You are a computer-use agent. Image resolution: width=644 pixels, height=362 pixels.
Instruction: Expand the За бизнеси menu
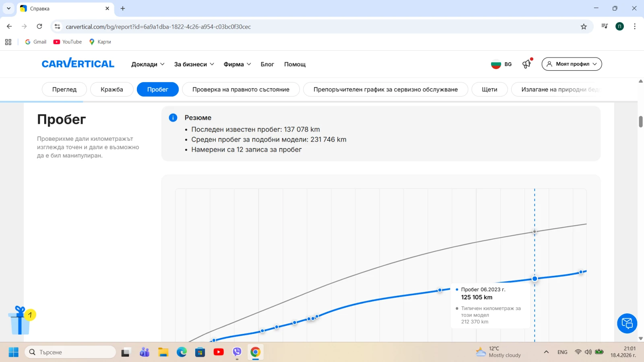(x=194, y=64)
